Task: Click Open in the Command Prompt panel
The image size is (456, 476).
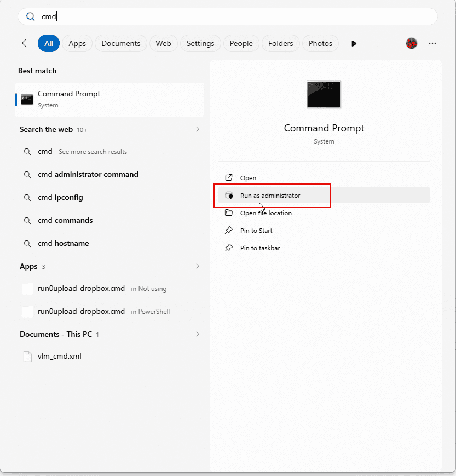Action: click(248, 178)
